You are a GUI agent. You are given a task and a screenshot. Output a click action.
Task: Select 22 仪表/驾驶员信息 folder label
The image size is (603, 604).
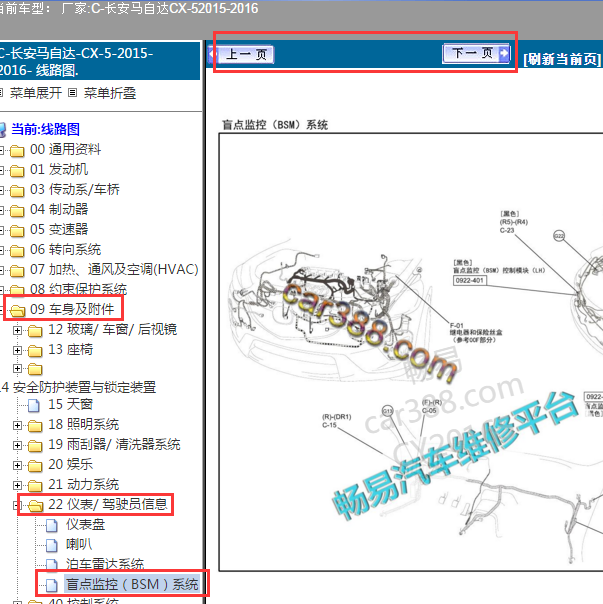tap(107, 504)
